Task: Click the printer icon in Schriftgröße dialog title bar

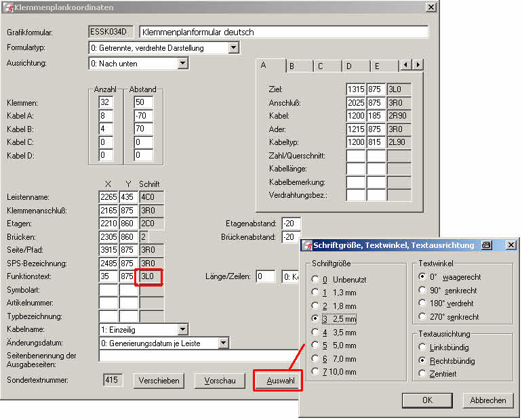Action: pos(486,245)
